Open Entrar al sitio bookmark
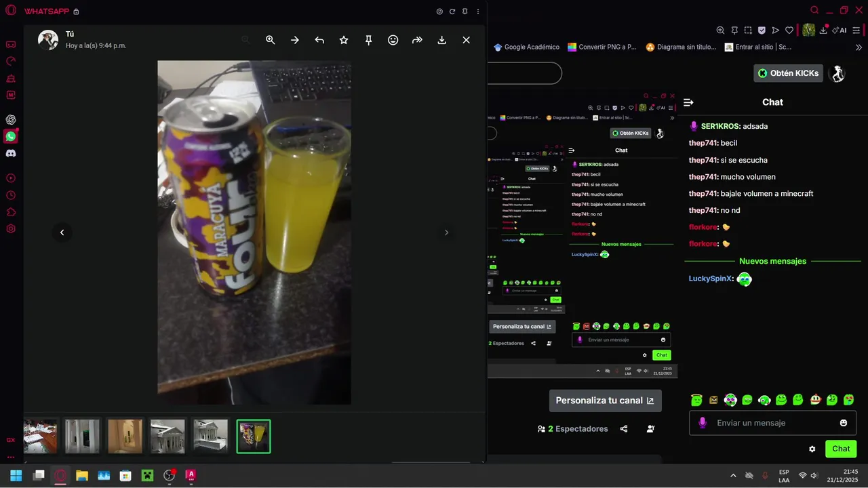This screenshot has height=488, width=868. click(758, 47)
